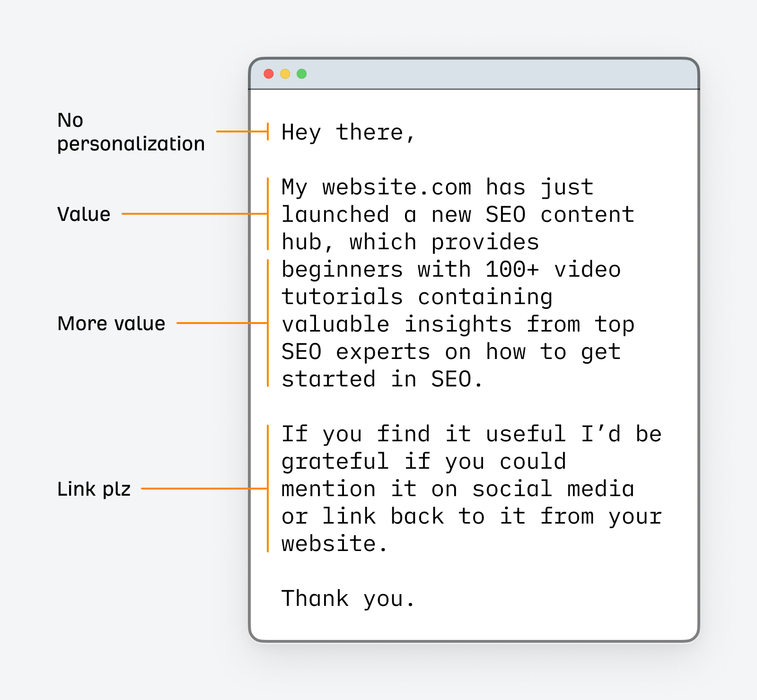Click the words "SEO content" in the first paragraph
This screenshot has width=757, height=700.
click(x=560, y=215)
